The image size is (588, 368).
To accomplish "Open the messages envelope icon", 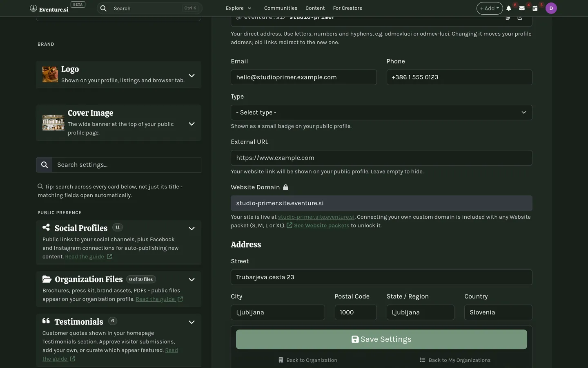I will [522, 8].
